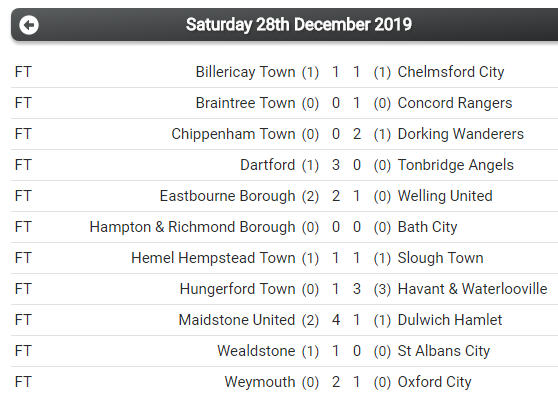558x405 pixels.
Task: Click Welling United team name
Action: [445, 196]
